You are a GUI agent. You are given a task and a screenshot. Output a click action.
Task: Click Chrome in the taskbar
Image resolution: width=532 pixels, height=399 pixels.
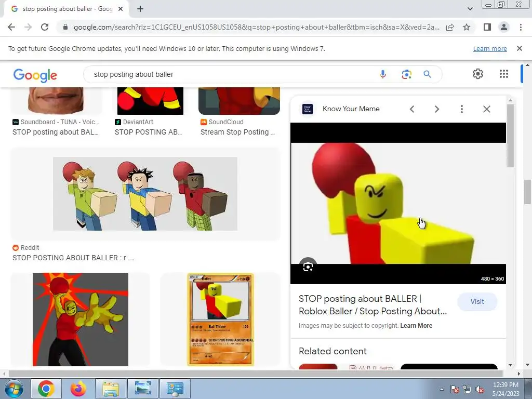(x=46, y=389)
